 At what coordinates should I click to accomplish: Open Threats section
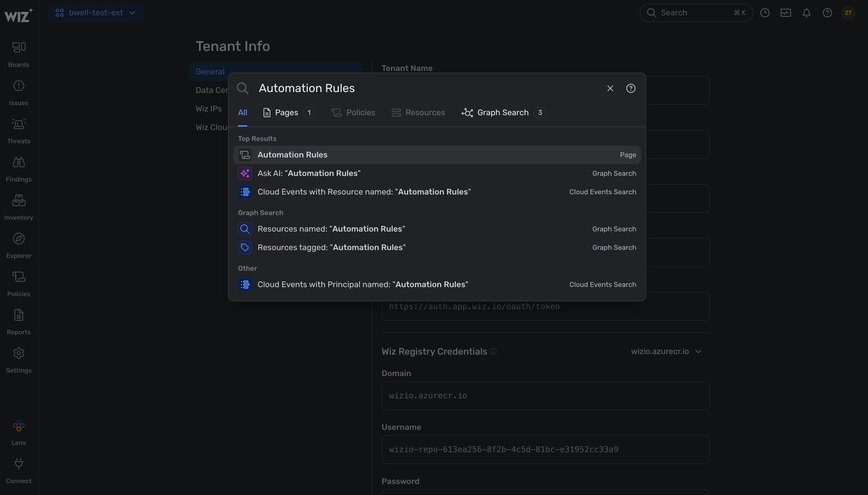click(19, 131)
